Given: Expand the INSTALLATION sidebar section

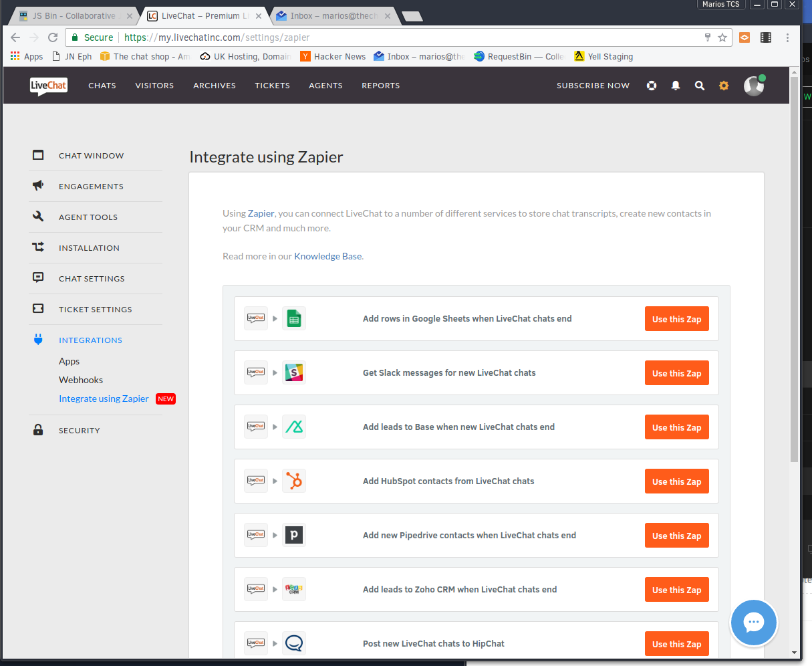Looking at the screenshot, I should [89, 248].
